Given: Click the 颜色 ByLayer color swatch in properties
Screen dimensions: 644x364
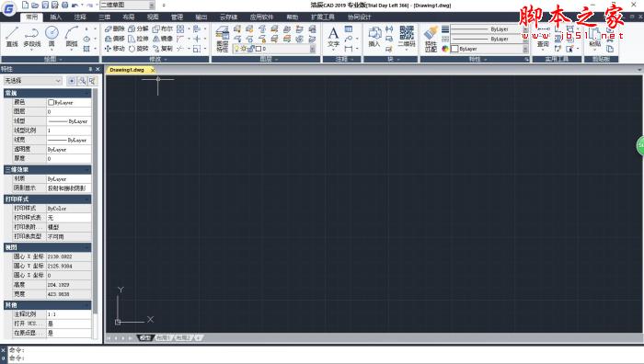Looking at the screenshot, I should (51, 102).
